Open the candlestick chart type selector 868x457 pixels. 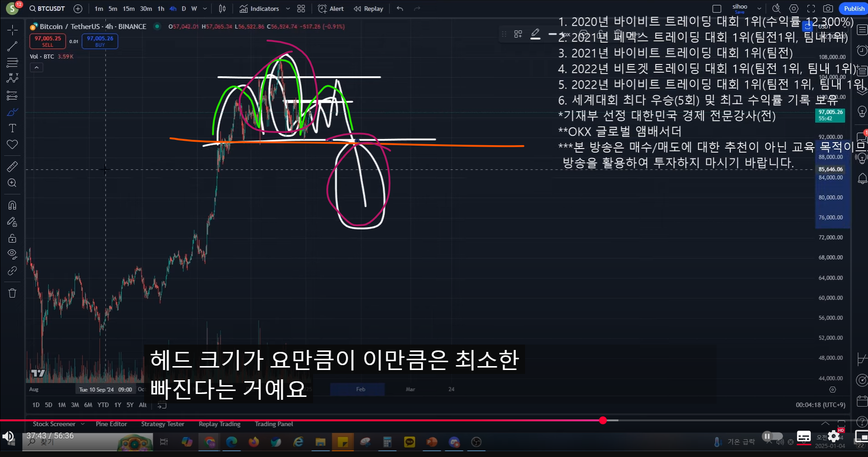click(222, 9)
